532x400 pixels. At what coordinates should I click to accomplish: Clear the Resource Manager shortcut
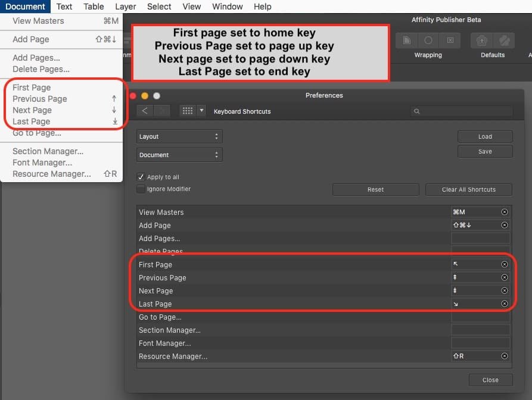[x=505, y=356]
